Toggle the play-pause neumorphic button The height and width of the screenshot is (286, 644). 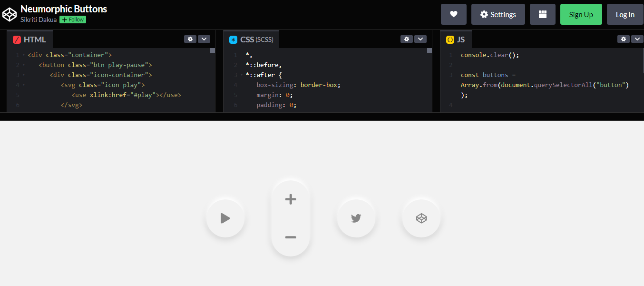coord(225,218)
